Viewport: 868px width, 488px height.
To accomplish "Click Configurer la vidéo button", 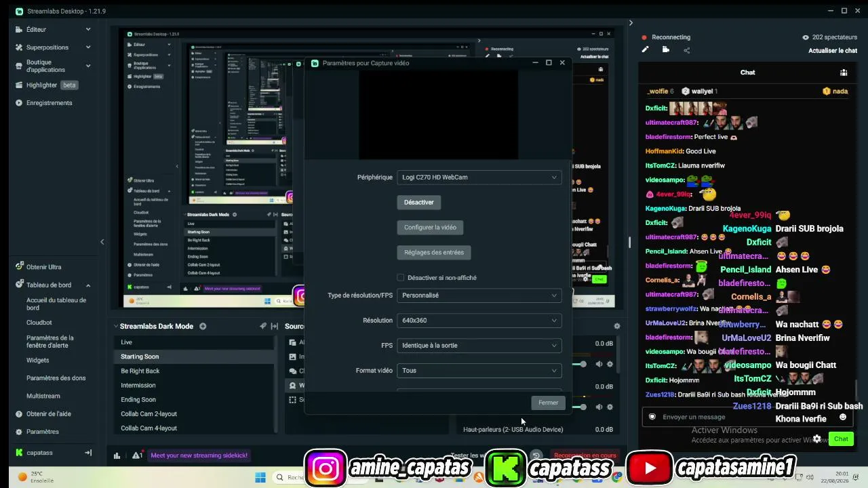I will pos(430,227).
